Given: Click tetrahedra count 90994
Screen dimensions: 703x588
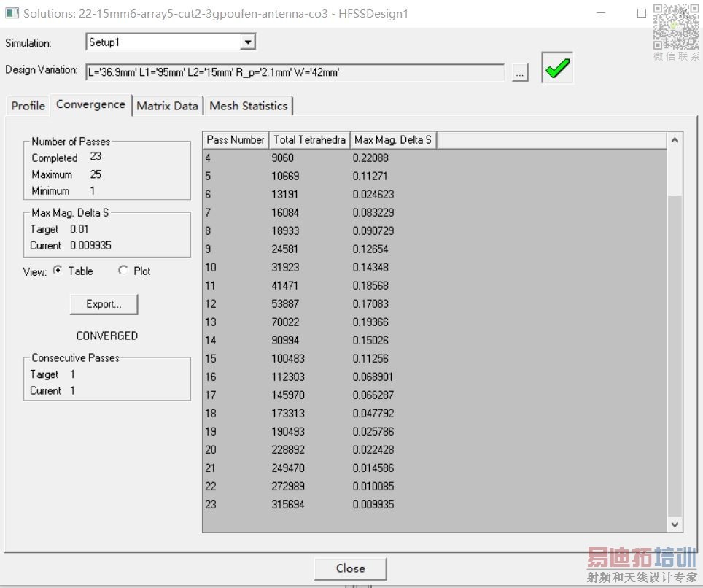Looking at the screenshot, I should tap(285, 341).
